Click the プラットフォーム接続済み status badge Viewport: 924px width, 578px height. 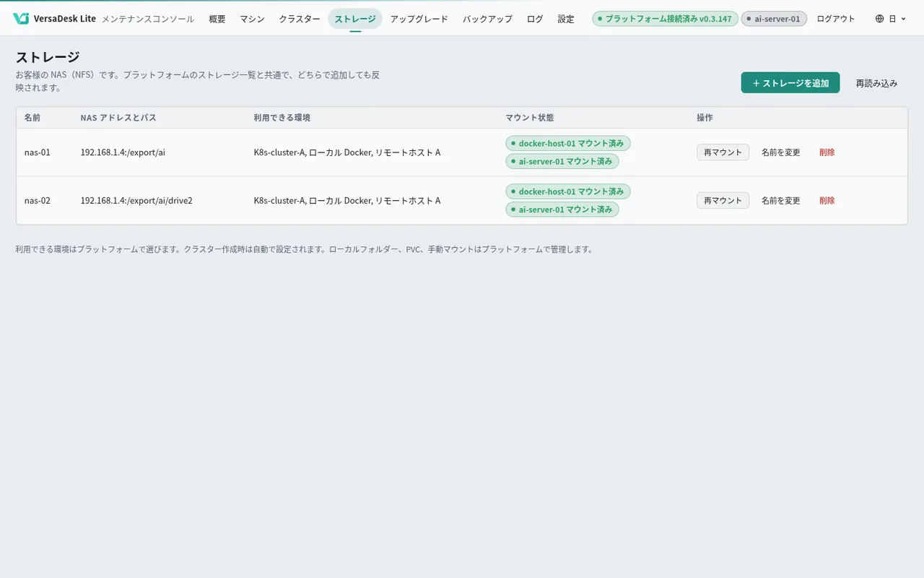(665, 19)
